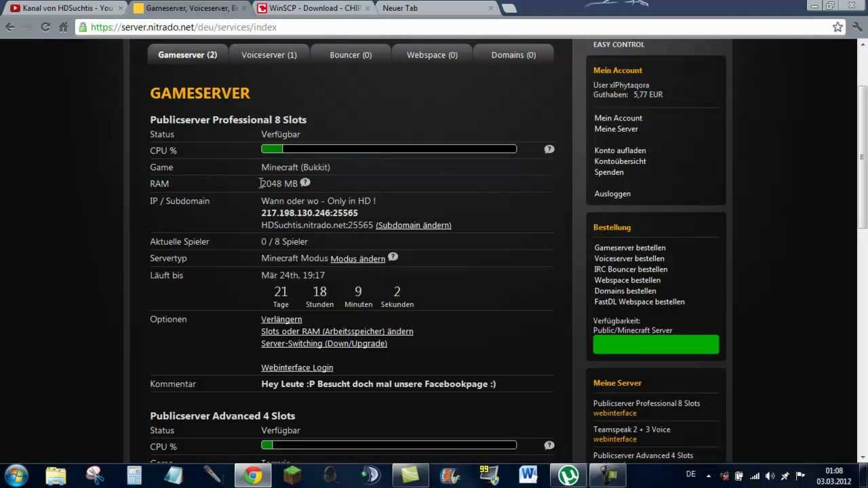Open the Calculator taskbar icon

pyautogui.click(x=134, y=475)
